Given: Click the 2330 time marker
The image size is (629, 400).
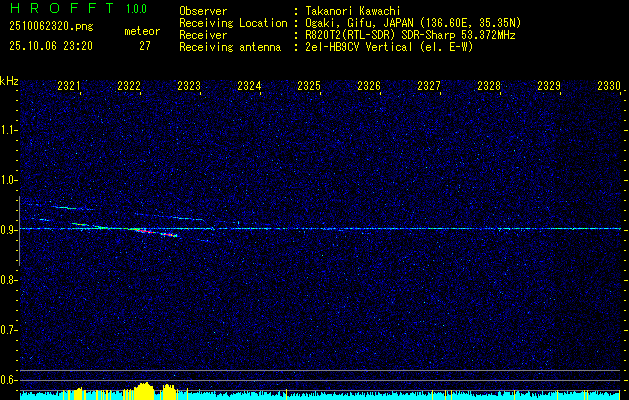Looking at the screenshot, I should pyautogui.click(x=609, y=87).
